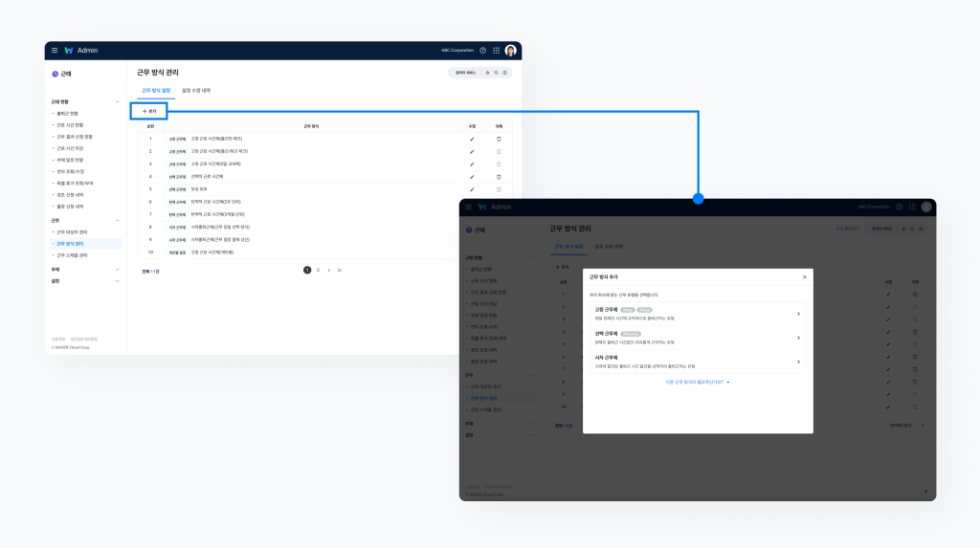Open the hamburger menu in the undimmed Admin header
This screenshot has height=548, width=980.
coord(55,51)
